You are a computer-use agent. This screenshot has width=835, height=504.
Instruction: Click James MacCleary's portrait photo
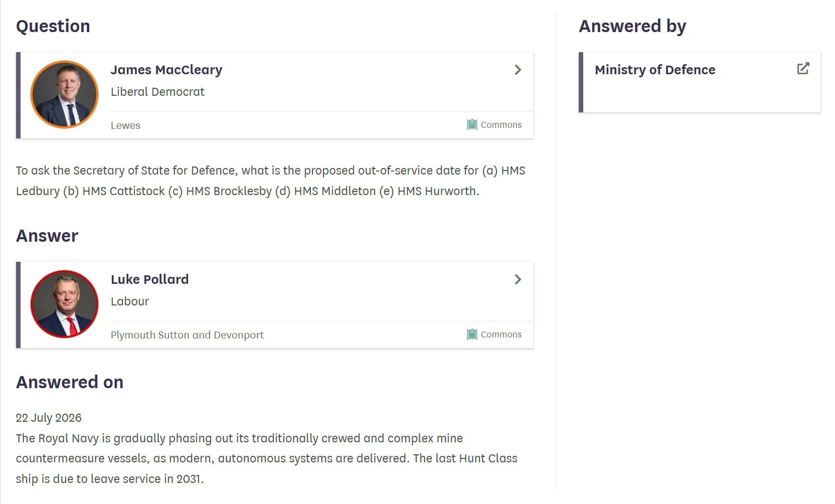pyautogui.click(x=64, y=95)
